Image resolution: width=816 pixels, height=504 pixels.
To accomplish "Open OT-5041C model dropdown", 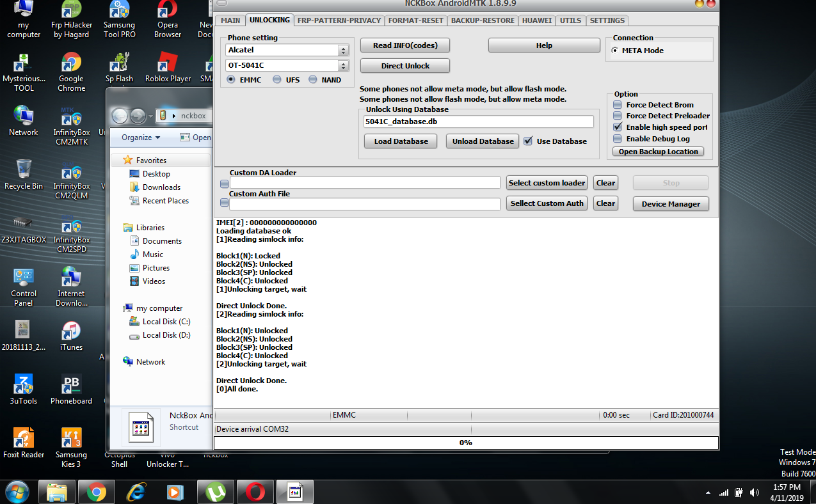I will click(287, 65).
